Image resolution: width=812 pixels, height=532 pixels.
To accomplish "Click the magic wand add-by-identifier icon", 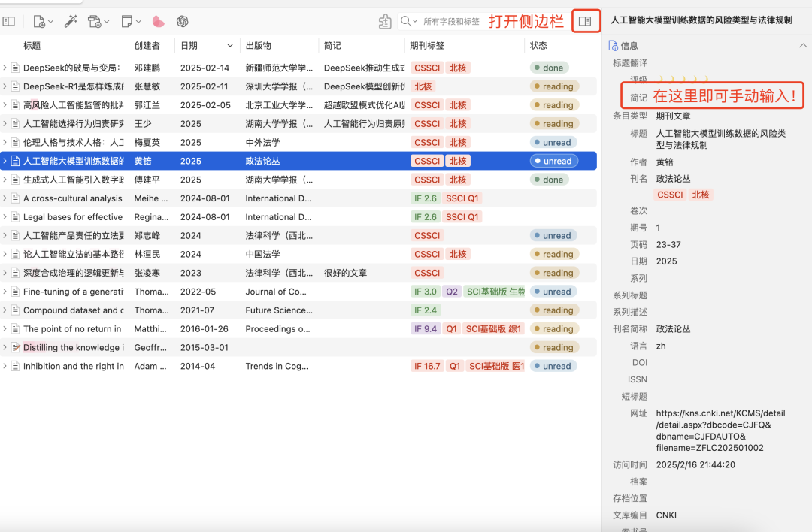I will [71, 21].
